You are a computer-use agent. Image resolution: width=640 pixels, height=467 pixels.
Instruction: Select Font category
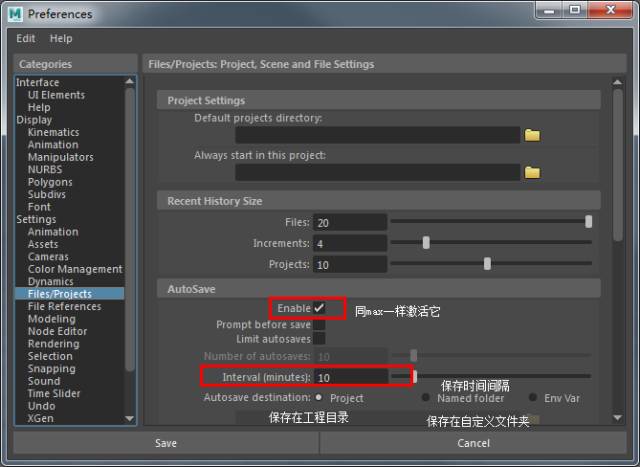pyautogui.click(x=39, y=207)
